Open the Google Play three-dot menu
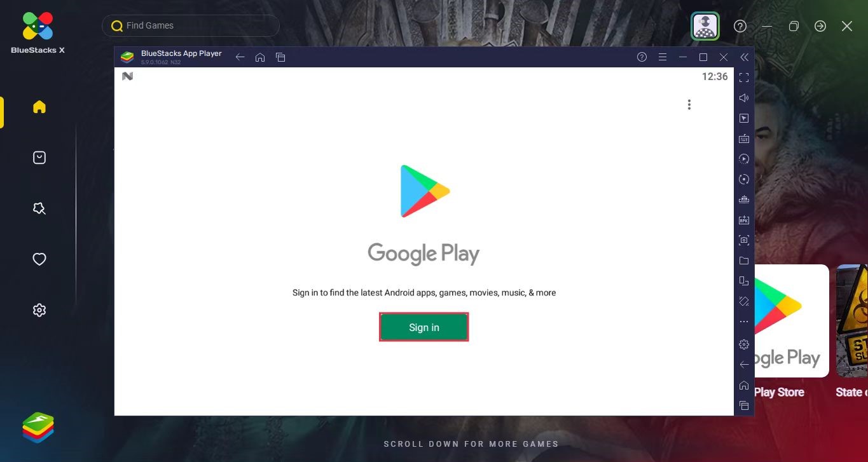Image resolution: width=868 pixels, height=462 pixels. tap(689, 105)
